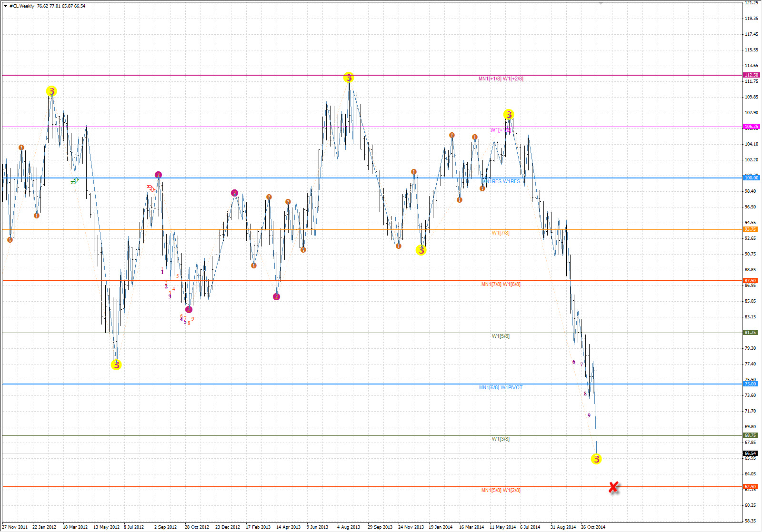Click the red arrow icon near Sep 2012
This screenshot has width=762, height=532.
pyautogui.click(x=151, y=189)
